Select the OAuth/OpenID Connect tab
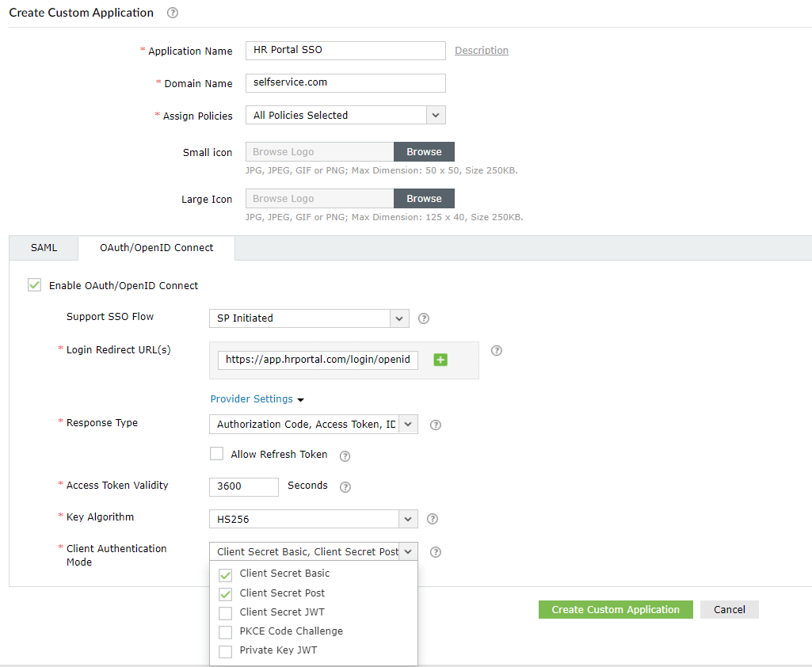This screenshot has width=812, height=667. click(156, 247)
